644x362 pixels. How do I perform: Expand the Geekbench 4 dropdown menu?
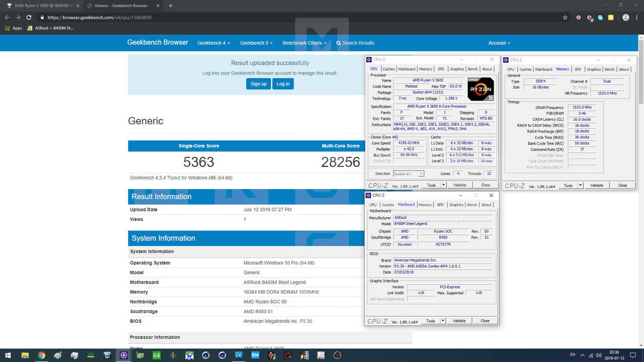coord(214,43)
